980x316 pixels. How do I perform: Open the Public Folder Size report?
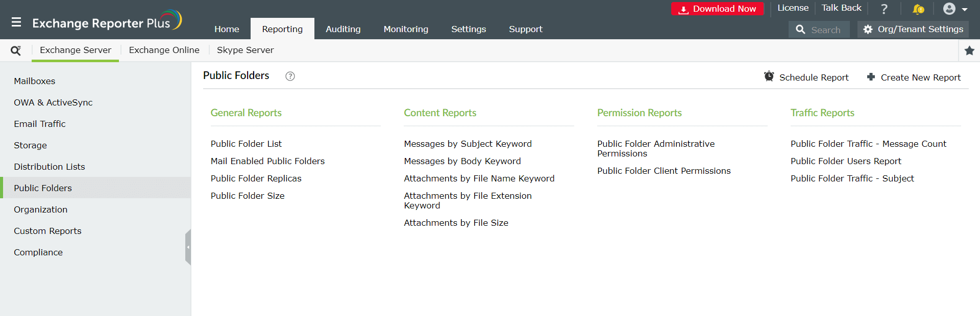pos(248,196)
